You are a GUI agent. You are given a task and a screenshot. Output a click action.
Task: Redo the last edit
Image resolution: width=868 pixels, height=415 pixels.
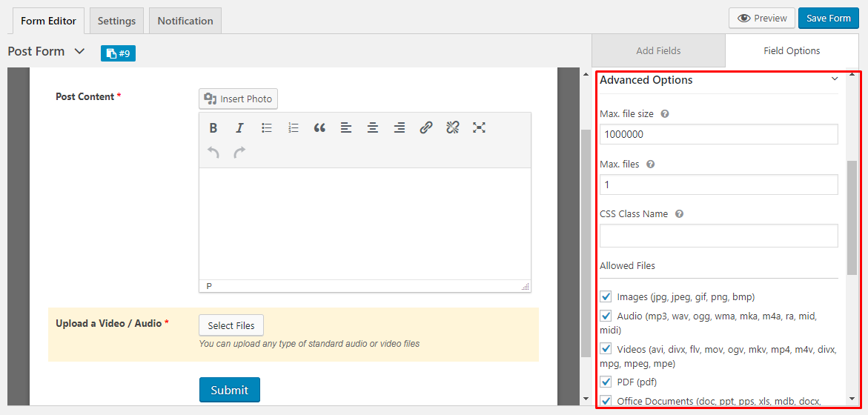tap(239, 153)
